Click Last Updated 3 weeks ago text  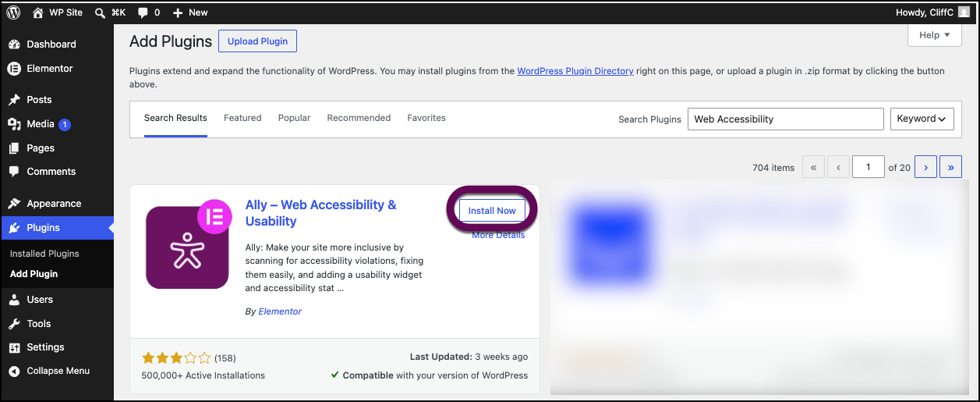469,357
